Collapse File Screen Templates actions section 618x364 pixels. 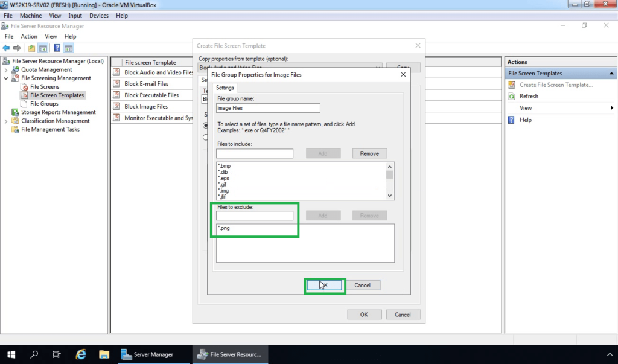pos(611,74)
